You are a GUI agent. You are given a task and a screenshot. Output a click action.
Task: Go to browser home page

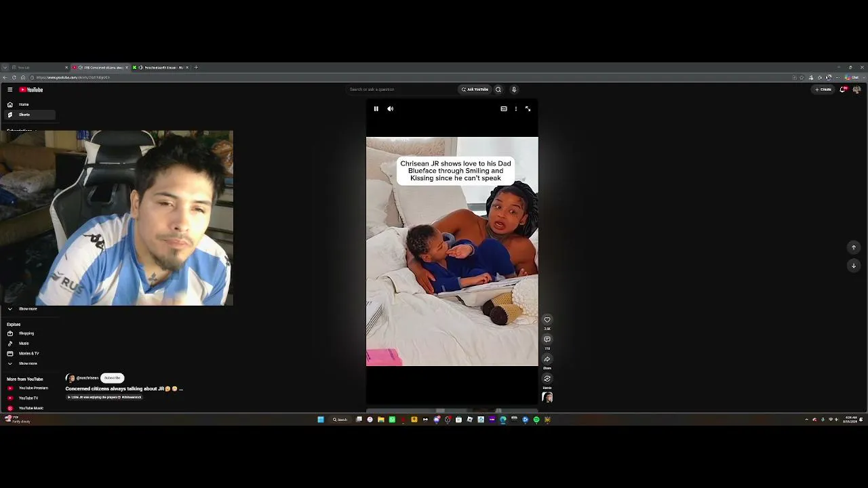(22, 77)
